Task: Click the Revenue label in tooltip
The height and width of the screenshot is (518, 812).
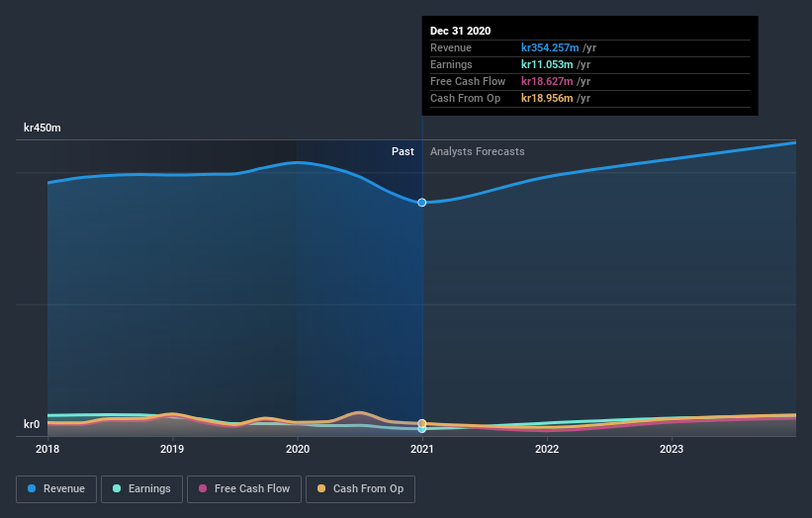Action: pyautogui.click(x=451, y=47)
